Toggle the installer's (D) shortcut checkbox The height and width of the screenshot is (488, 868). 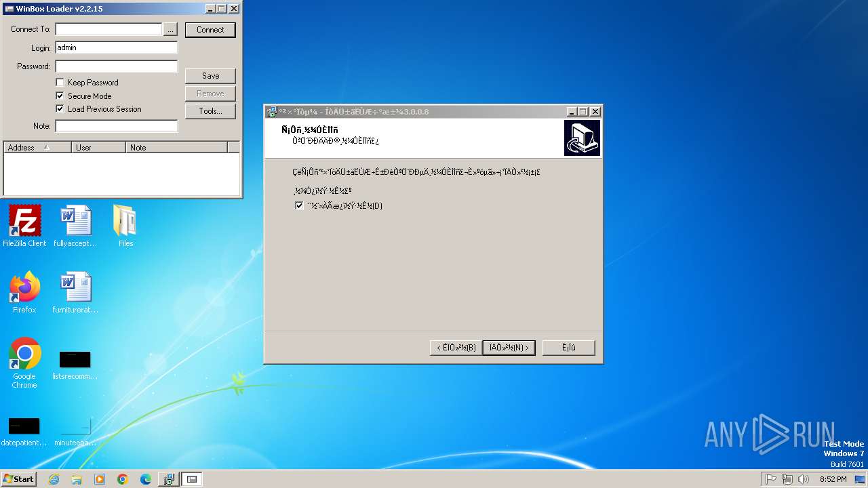point(299,206)
